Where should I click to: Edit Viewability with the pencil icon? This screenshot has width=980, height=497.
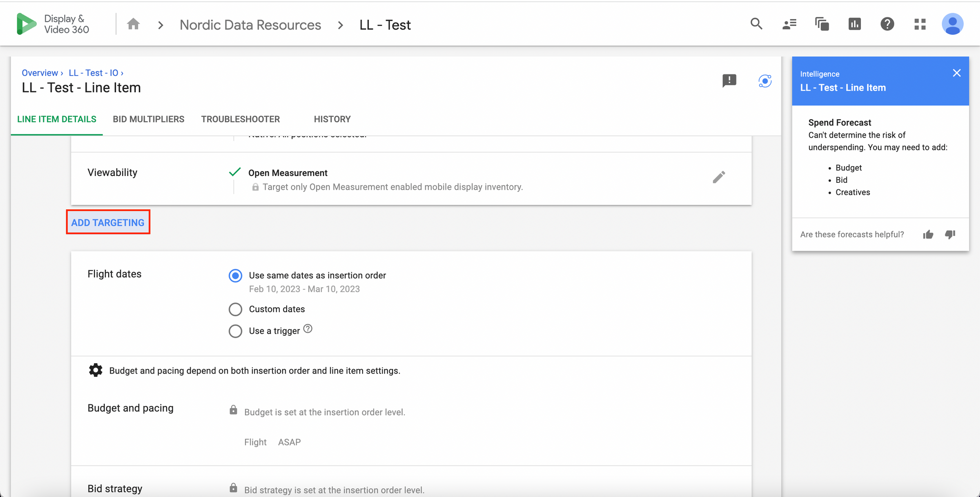point(718,177)
